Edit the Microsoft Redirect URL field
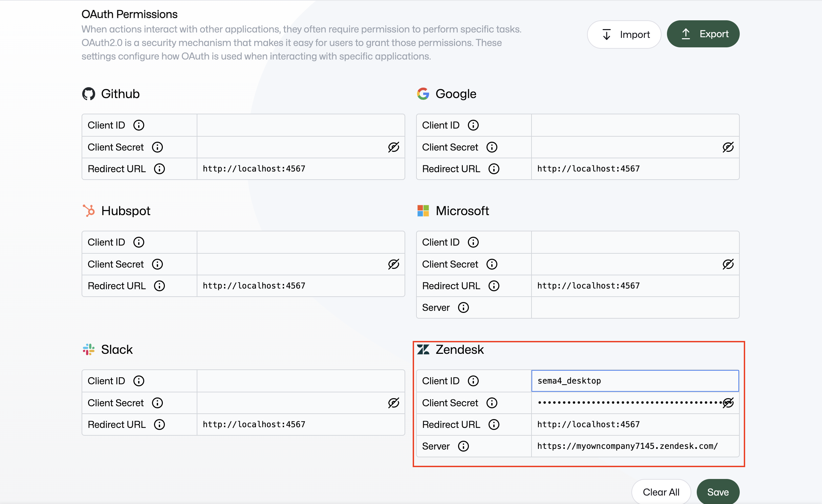 point(635,286)
